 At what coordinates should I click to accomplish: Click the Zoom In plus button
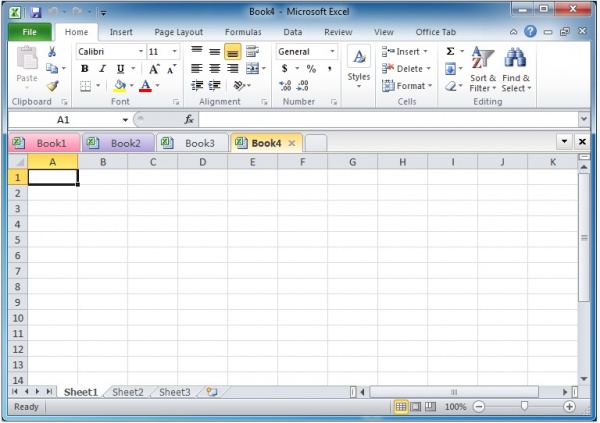pyautogui.click(x=569, y=407)
